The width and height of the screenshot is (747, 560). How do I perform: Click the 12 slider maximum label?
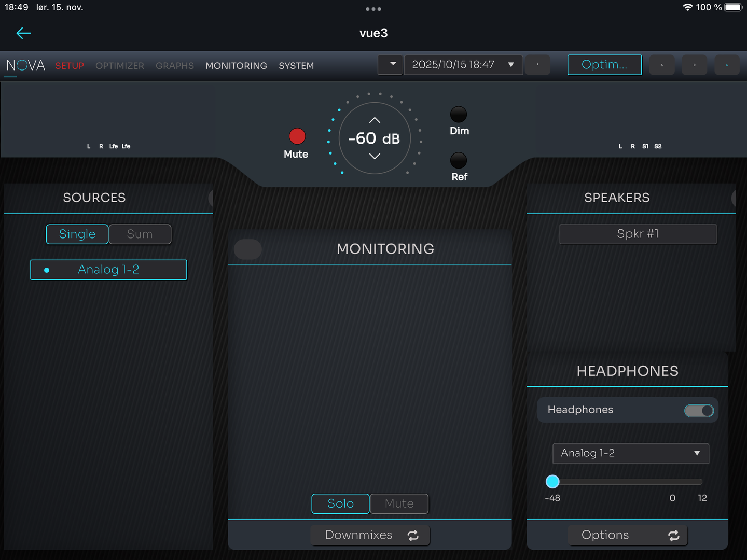pyautogui.click(x=702, y=498)
